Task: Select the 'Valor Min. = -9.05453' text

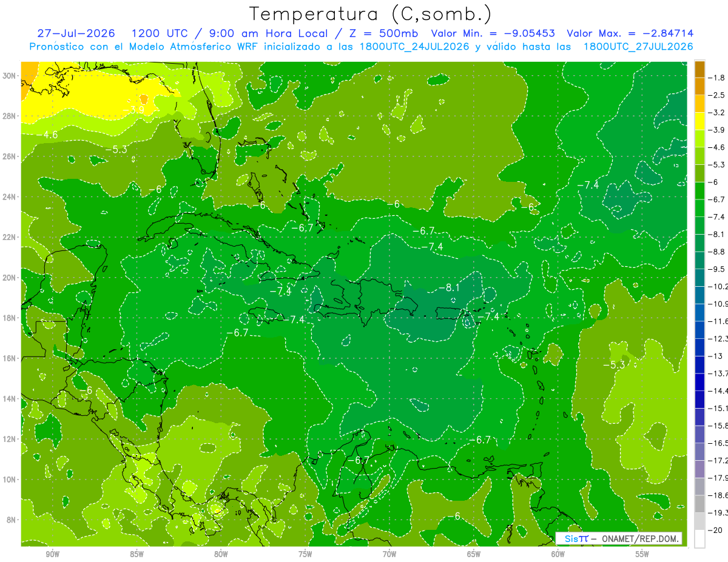Action: [493, 33]
